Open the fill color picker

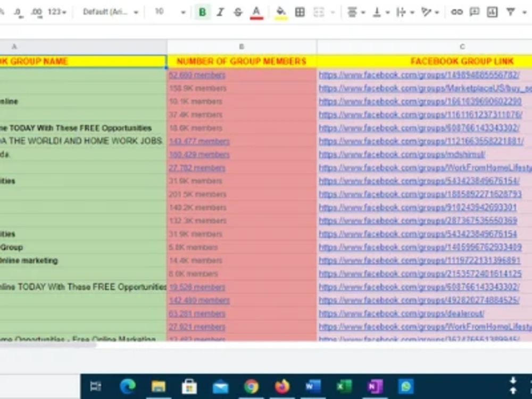point(280,13)
